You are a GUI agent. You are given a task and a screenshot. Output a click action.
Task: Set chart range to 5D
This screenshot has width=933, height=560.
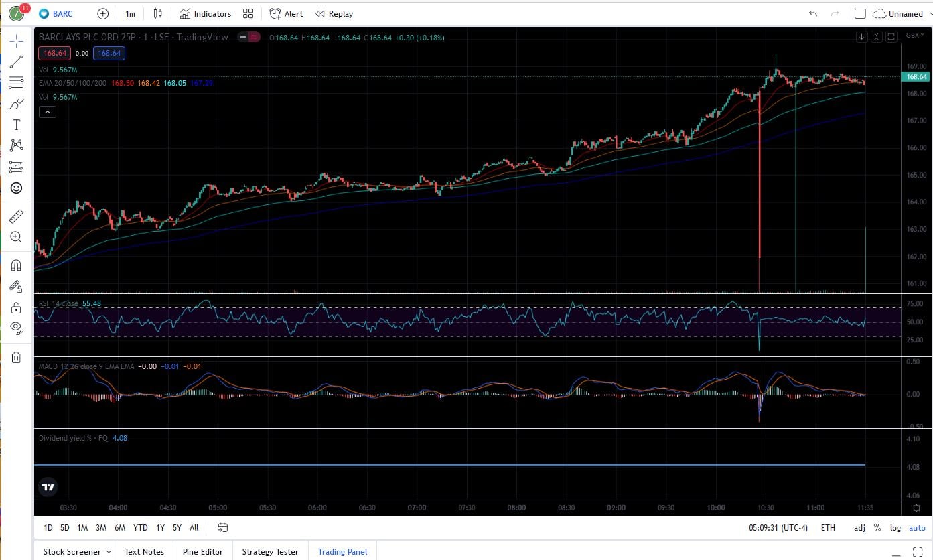point(64,528)
